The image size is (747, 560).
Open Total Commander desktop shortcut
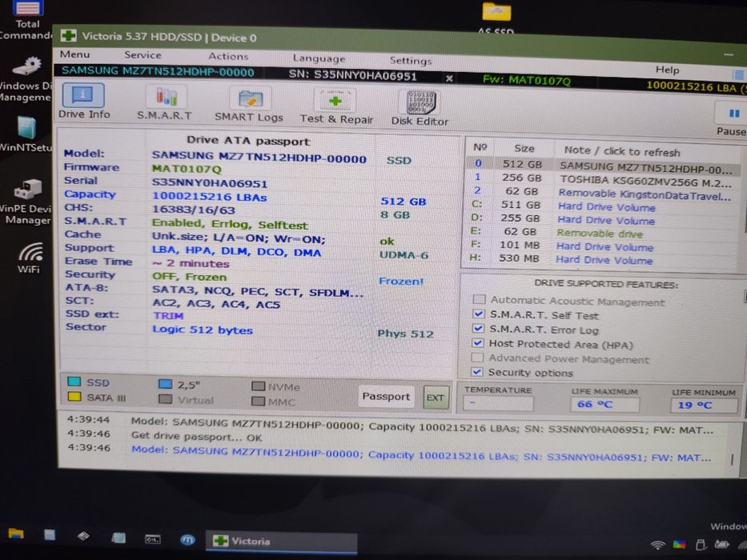(x=27, y=20)
